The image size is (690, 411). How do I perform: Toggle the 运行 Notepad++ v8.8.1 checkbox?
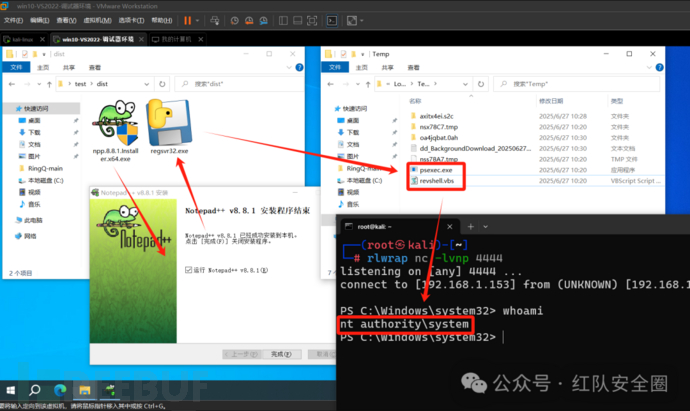[x=188, y=270]
